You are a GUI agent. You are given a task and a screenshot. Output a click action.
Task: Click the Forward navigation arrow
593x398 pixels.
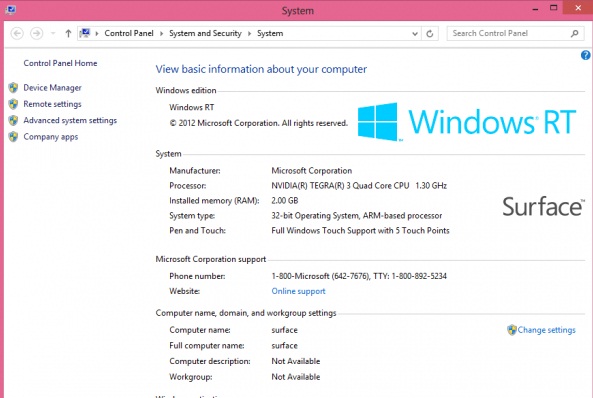[x=36, y=34]
